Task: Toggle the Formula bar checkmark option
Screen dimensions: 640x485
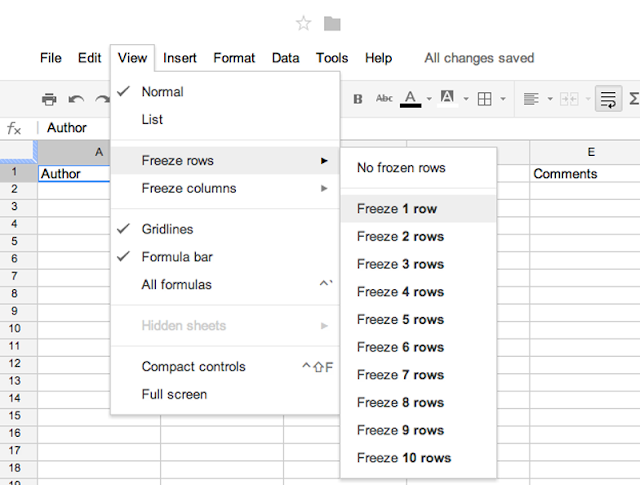Action: click(177, 257)
